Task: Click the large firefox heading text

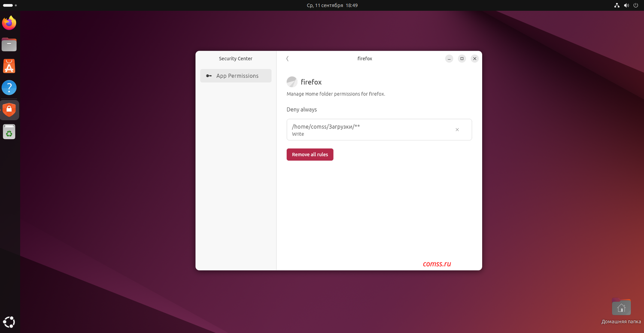Action: (311, 82)
